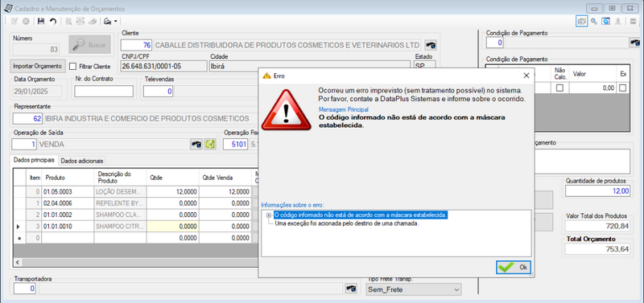Click the Total Orçamento value 753,64
Screen dimensions: 644x303
tap(597, 249)
